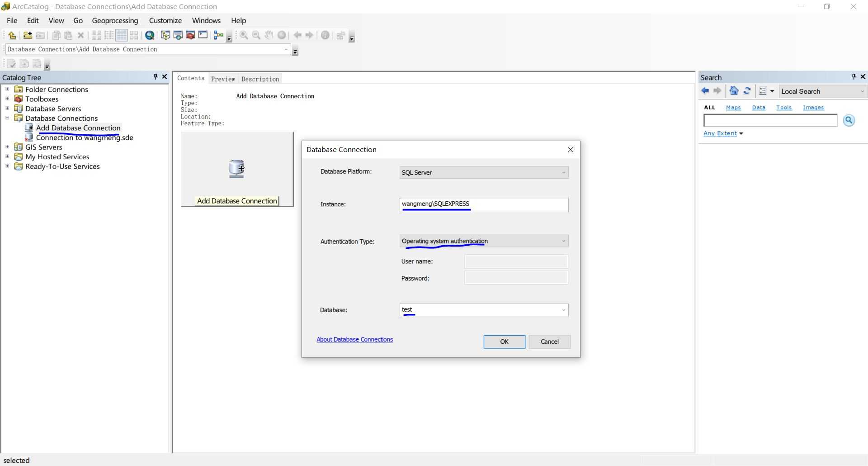Filter search results by Tools
This screenshot has height=466, width=868.
click(x=784, y=107)
